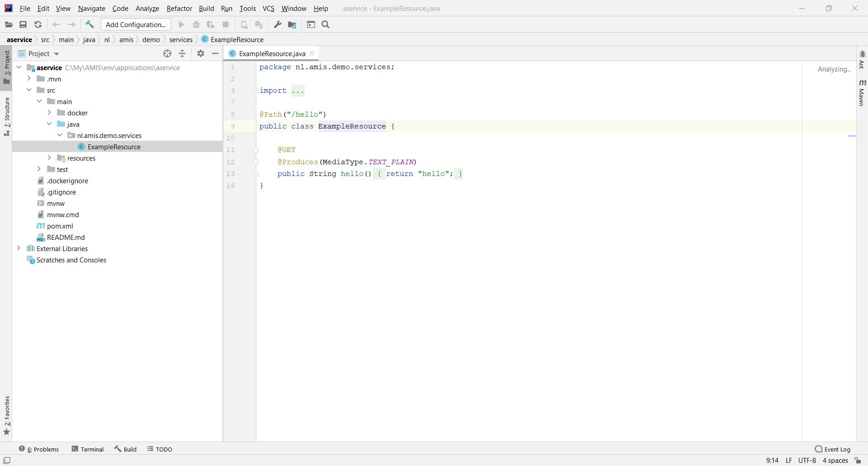This screenshot has height=466, width=868.
Task: Click the Build Project hammer icon
Action: pos(90,24)
